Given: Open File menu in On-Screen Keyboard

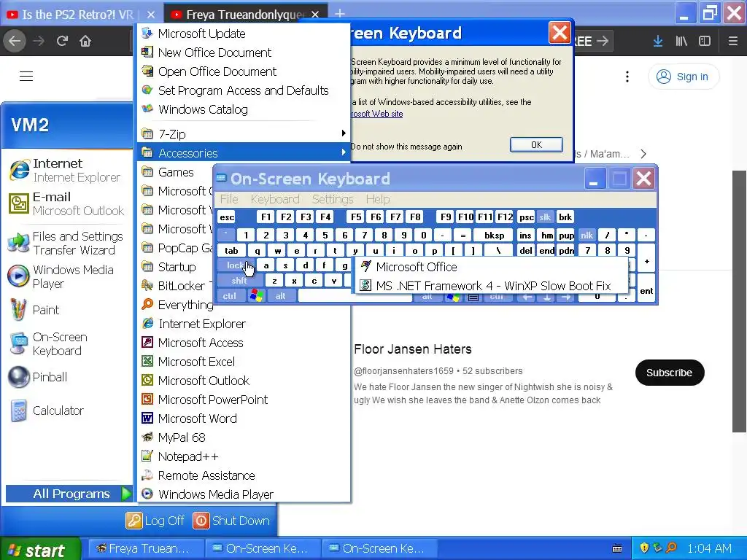Looking at the screenshot, I should tap(229, 199).
